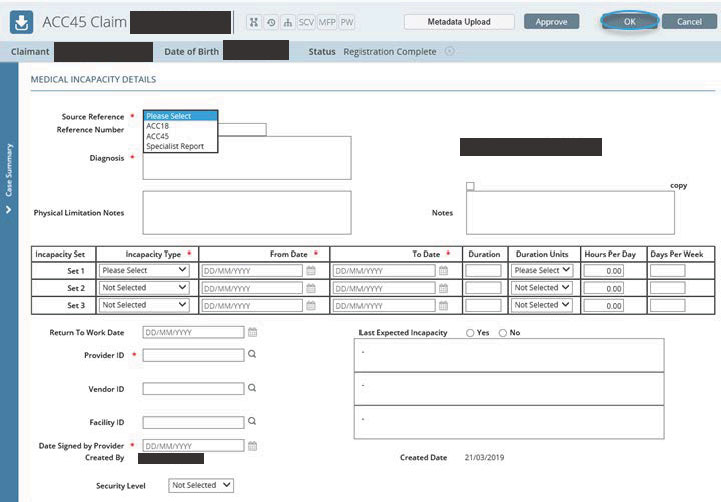Click the MFP toolbar icon
This screenshot has width=721, height=502.
(x=327, y=21)
